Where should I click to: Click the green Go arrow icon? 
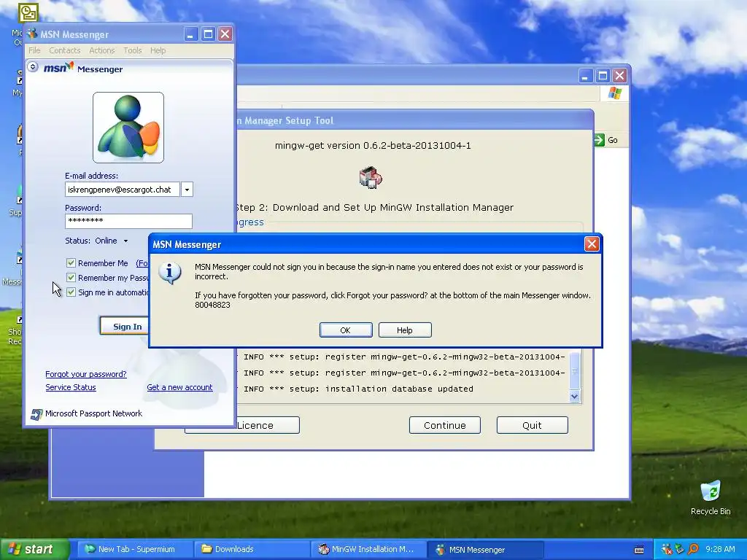tap(599, 140)
